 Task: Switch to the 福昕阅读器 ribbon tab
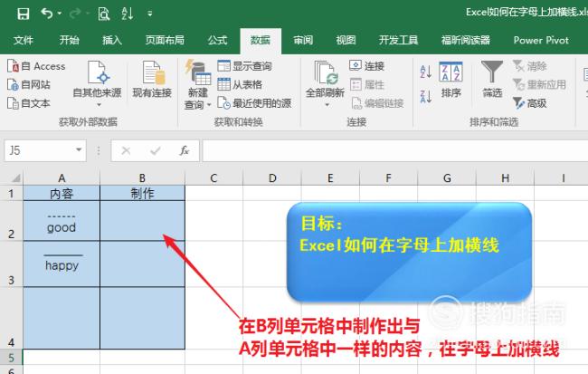466,40
